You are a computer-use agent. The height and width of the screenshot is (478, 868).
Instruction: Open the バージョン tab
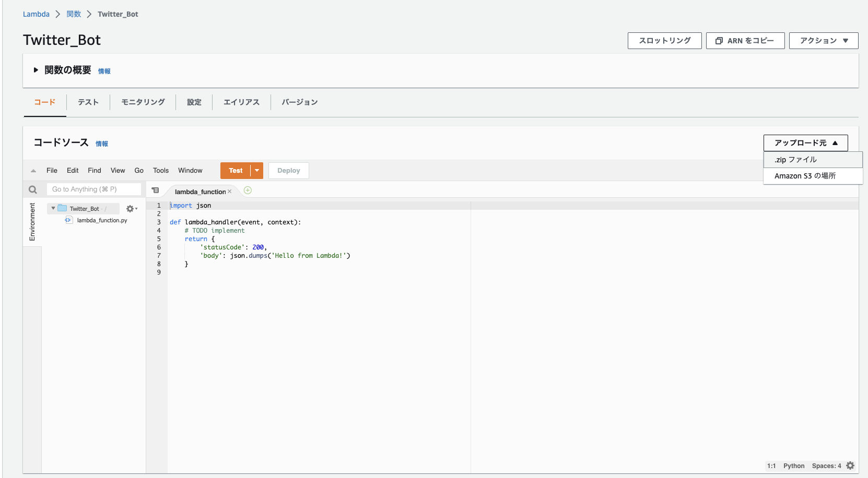300,102
